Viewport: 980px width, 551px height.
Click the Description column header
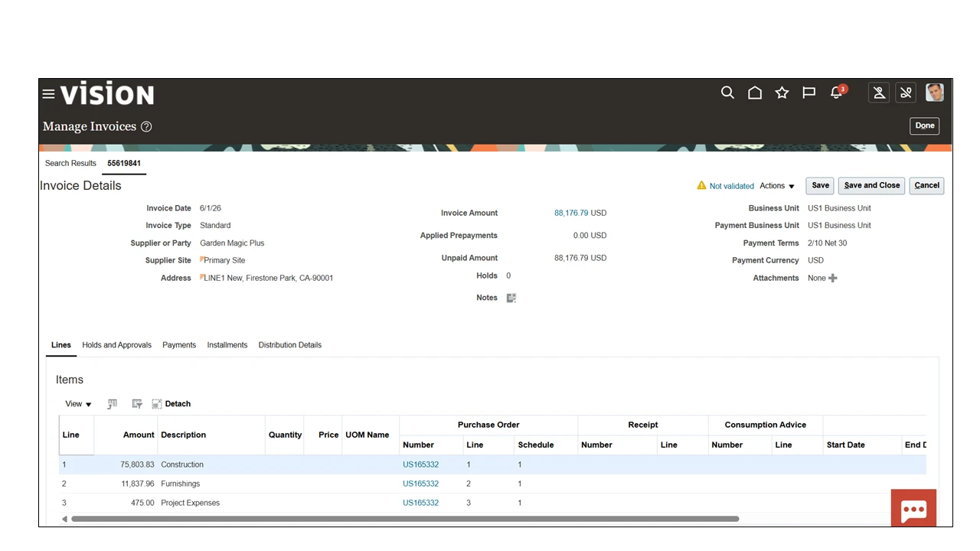tap(211, 435)
